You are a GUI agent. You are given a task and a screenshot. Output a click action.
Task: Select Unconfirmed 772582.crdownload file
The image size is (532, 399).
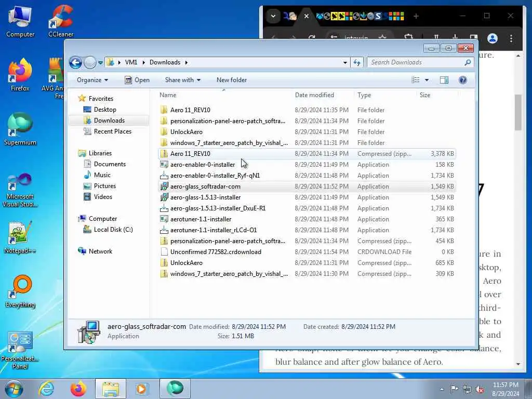[307, 252]
